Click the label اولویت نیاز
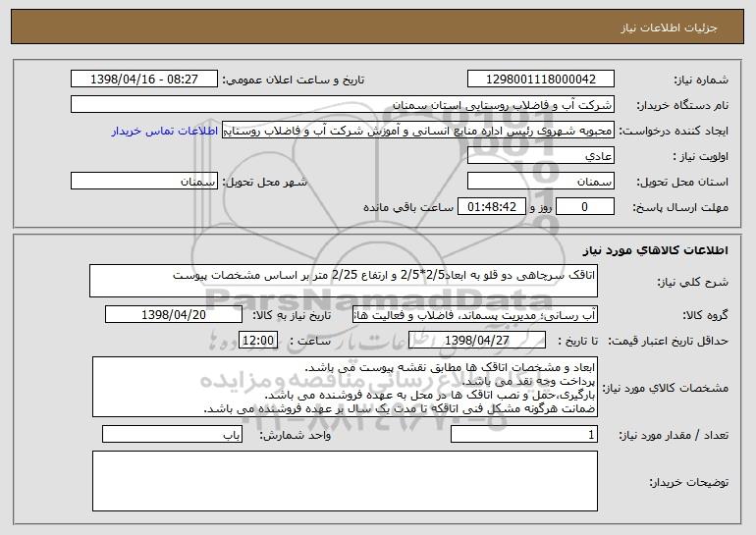This screenshot has height=535, width=756. point(701,156)
